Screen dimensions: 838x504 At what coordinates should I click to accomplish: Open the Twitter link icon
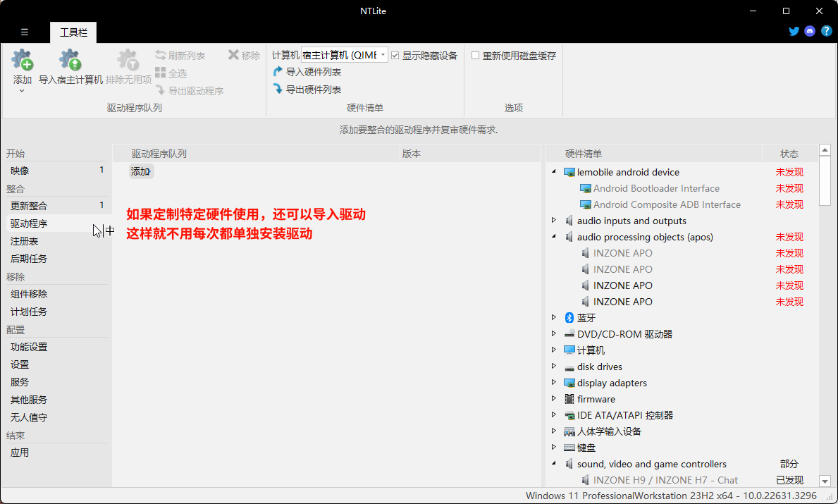[x=794, y=32]
